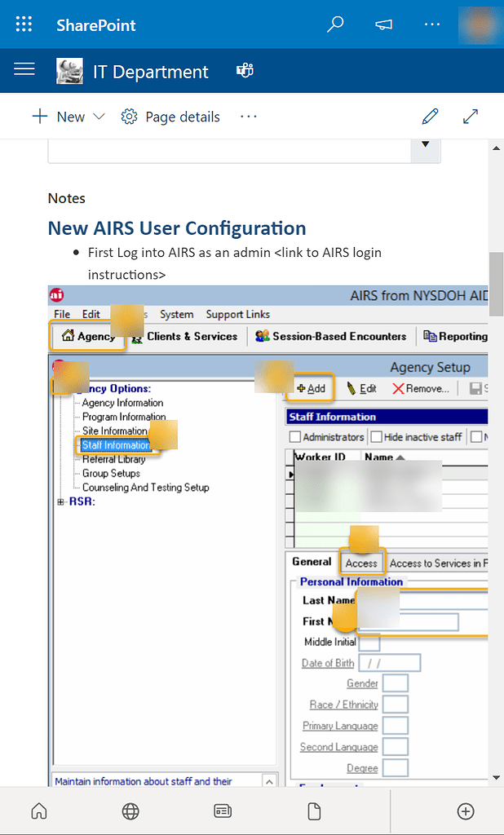504x835 pixels.
Task: Click the AIRS setup screenshot image
Action: (267, 530)
